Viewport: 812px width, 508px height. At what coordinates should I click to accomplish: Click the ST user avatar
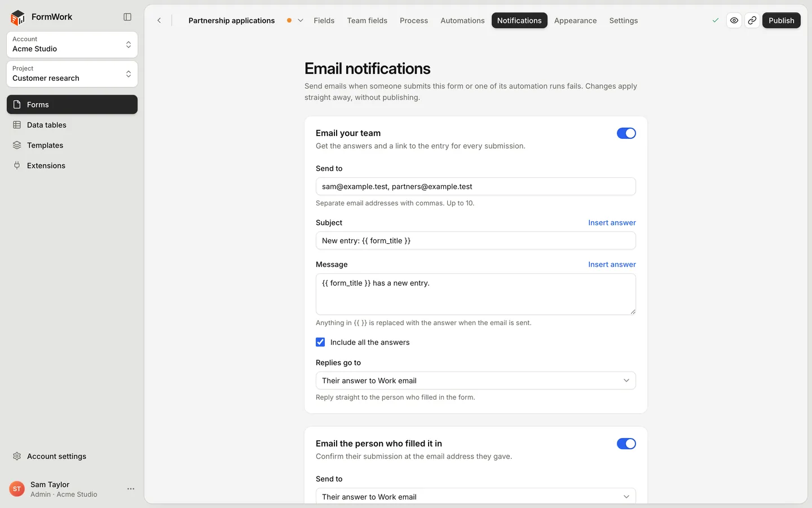(17, 489)
